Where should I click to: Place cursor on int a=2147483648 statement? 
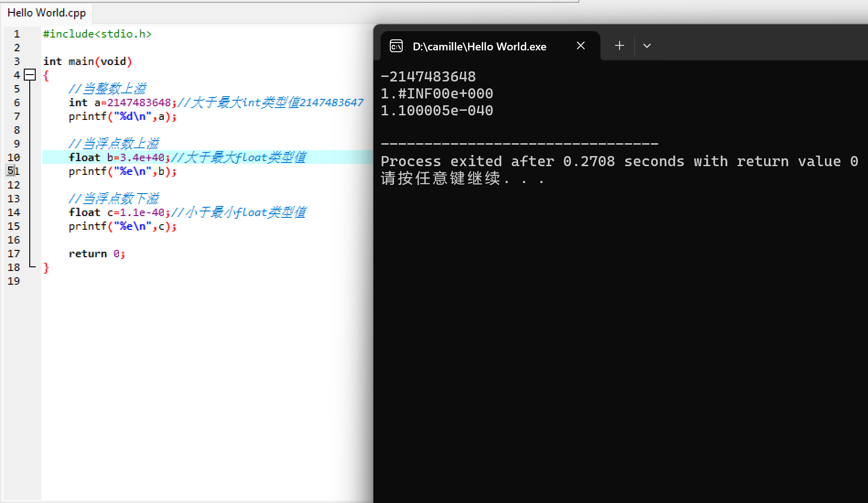[x=123, y=103]
